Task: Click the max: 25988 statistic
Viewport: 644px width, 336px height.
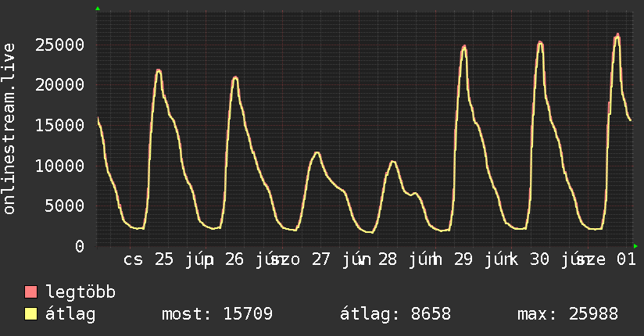Action: pos(567,314)
